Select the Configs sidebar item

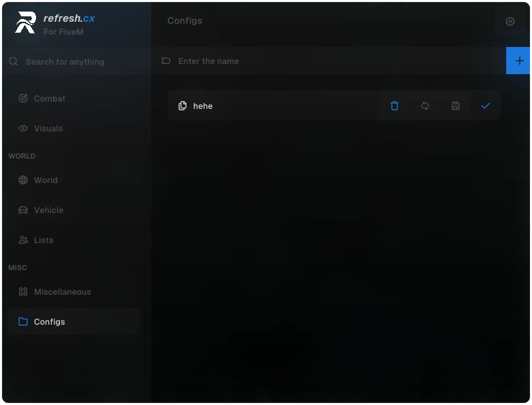click(75, 321)
